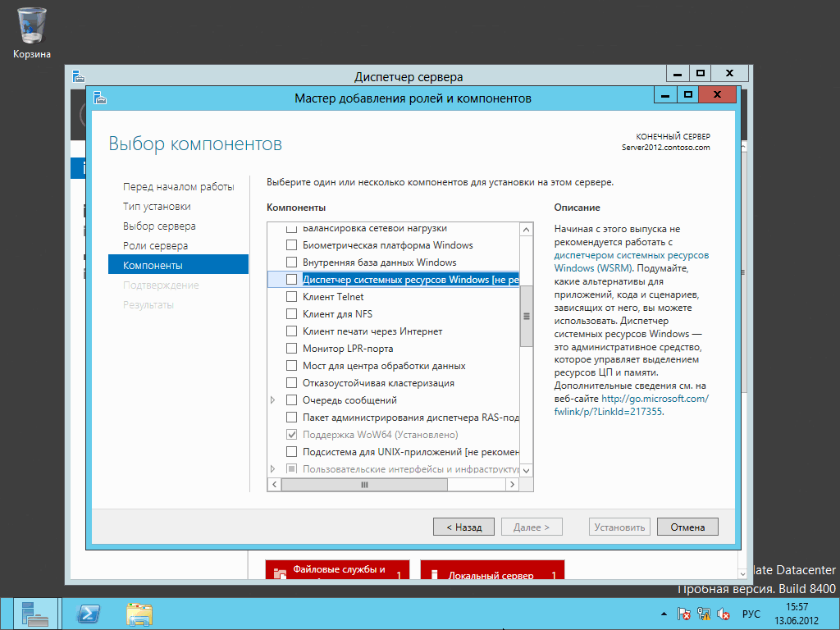Viewport: 840px width, 630px height.
Task: Select the Очередь сообщений row text
Action: [x=349, y=400]
